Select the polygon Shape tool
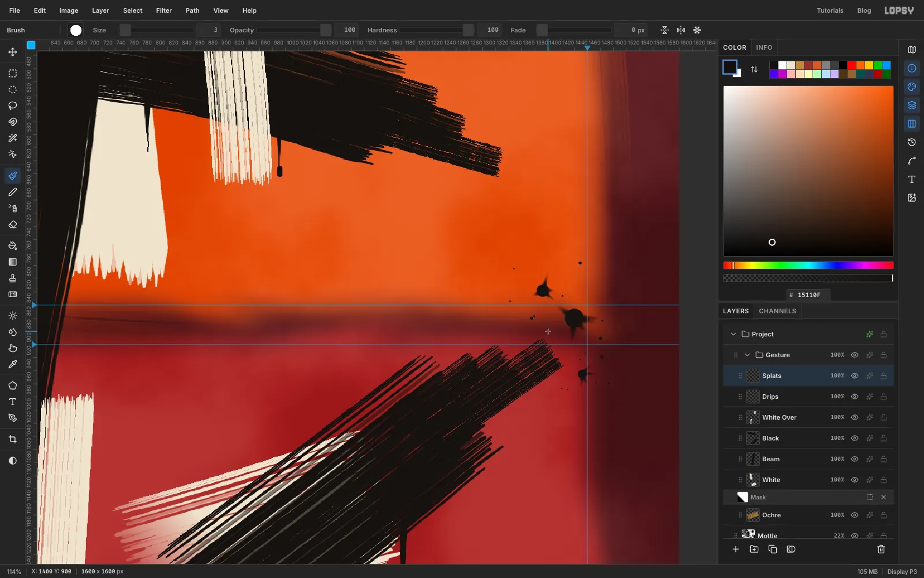Screen dimensions: 924x578 [13, 386]
